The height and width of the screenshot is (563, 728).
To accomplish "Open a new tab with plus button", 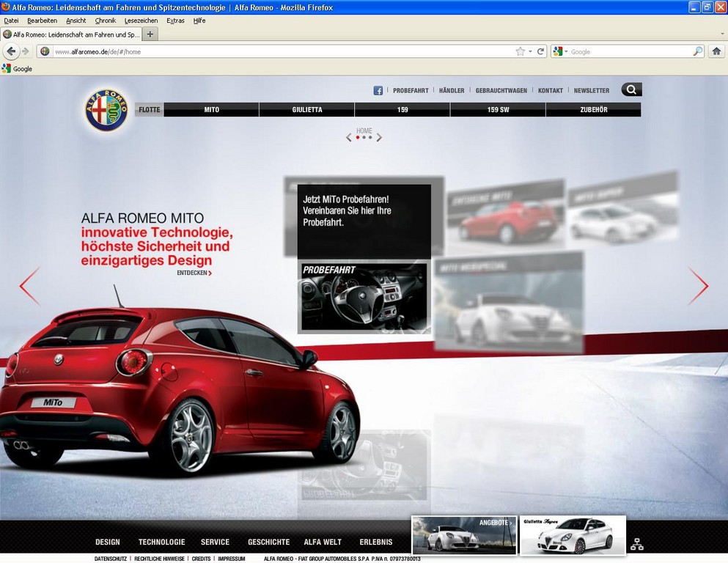I will tap(150, 34).
